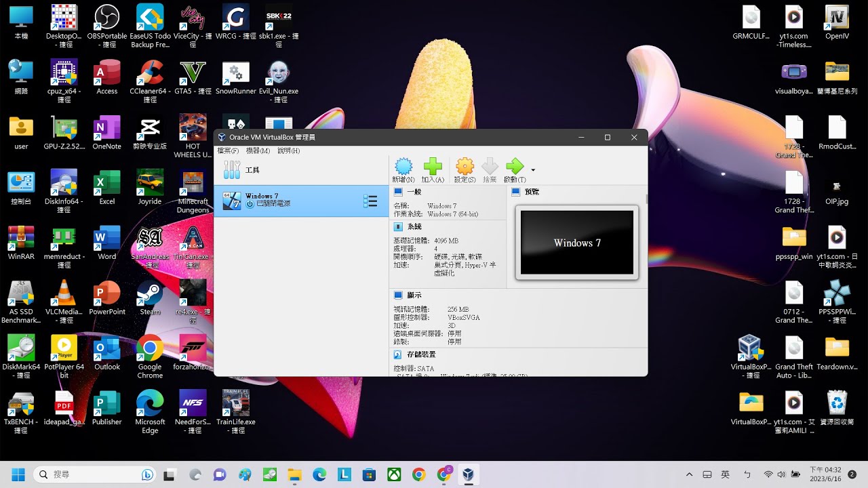The image size is (868, 488).
Task: Click the 預覽 panel header
Action: [532, 192]
